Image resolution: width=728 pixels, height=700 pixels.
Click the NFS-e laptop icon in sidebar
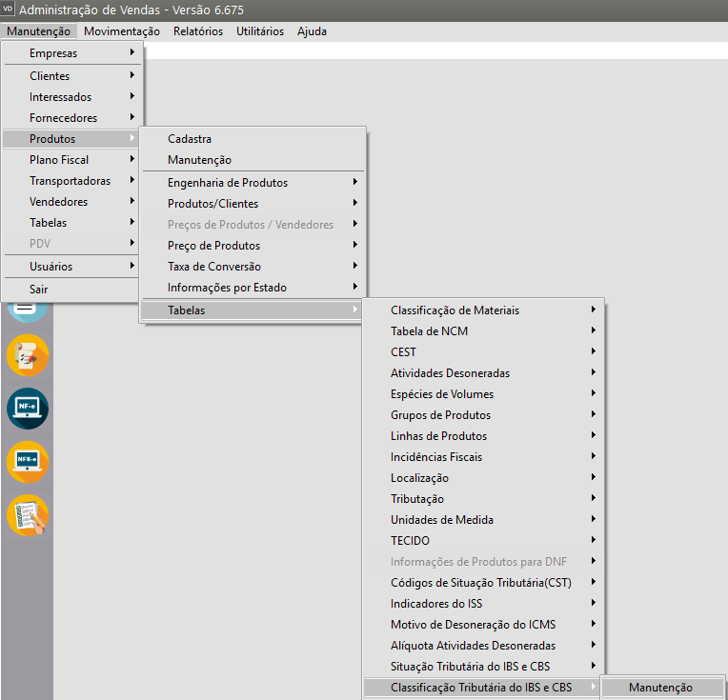pos(27,462)
